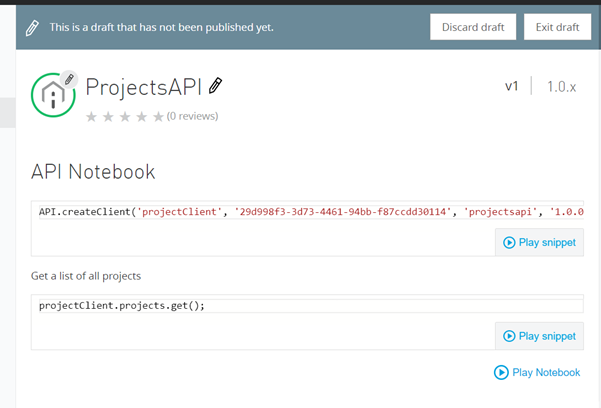
Task: Discard the unpublished draft
Action: tap(473, 27)
